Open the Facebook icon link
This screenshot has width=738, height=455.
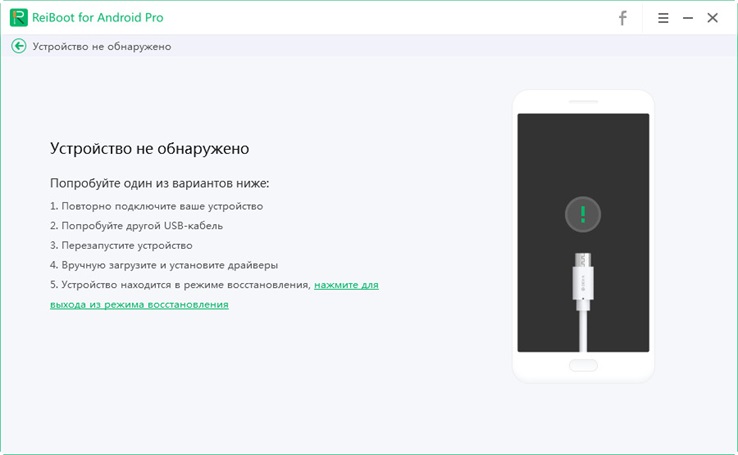622,18
